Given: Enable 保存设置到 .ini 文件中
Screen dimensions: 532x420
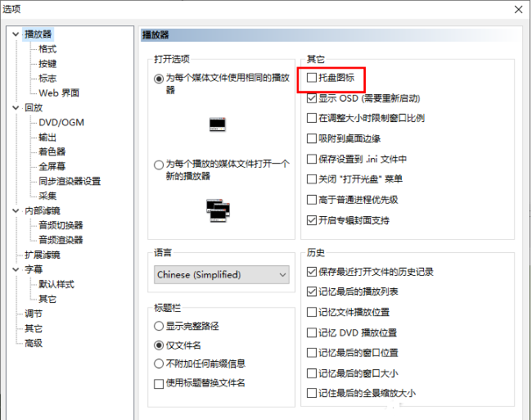Looking at the screenshot, I should [312, 159].
